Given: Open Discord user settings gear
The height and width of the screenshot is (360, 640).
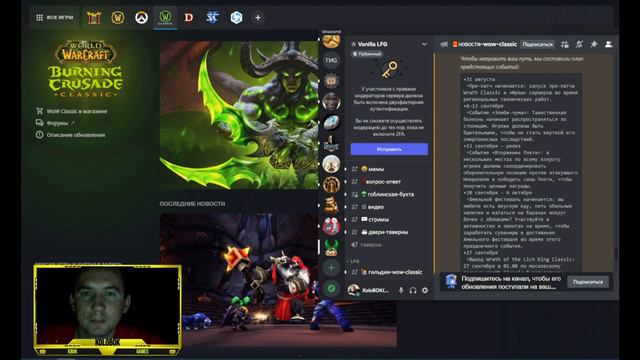Looking at the screenshot, I should coord(425,290).
